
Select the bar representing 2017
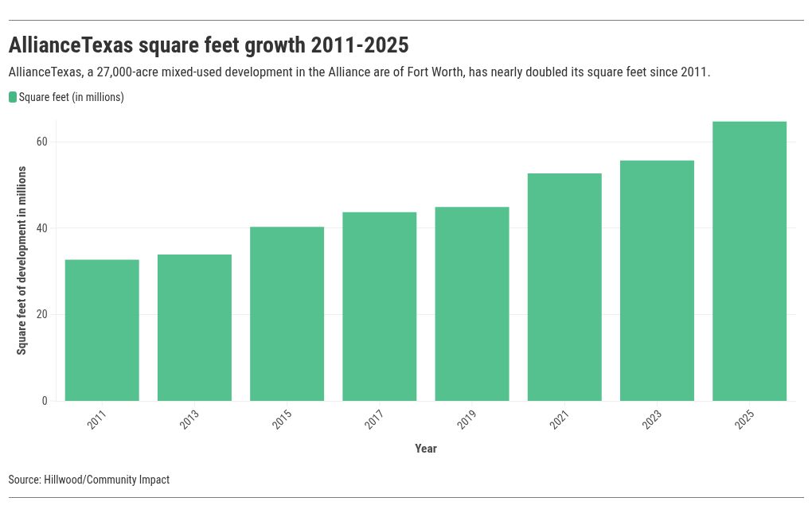[380, 306]
